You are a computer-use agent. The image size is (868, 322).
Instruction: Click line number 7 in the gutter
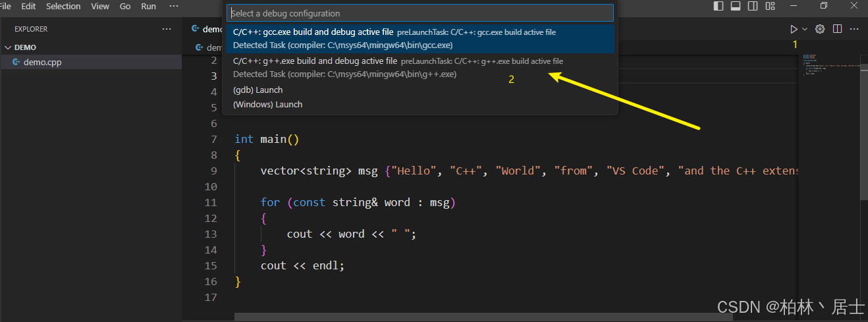[x=214, y=139]
